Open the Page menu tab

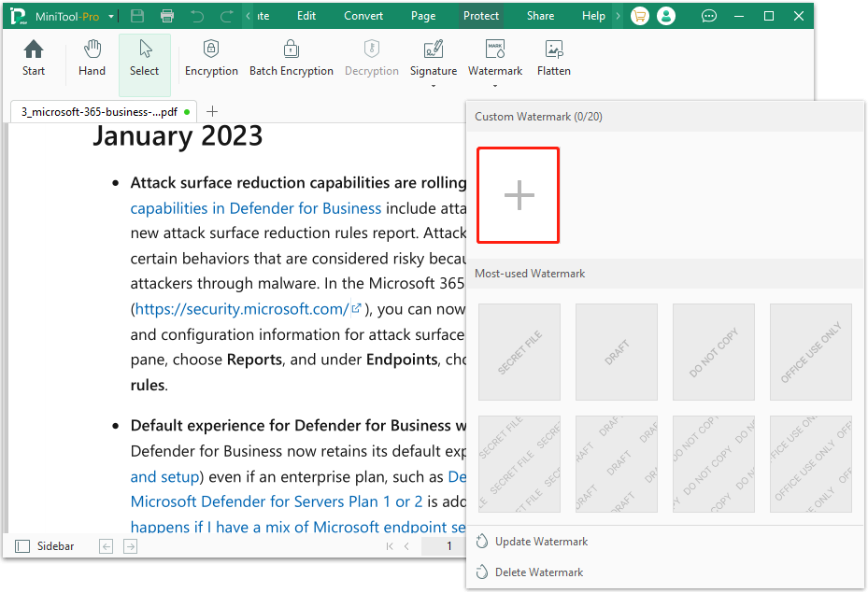click(423, 16)
